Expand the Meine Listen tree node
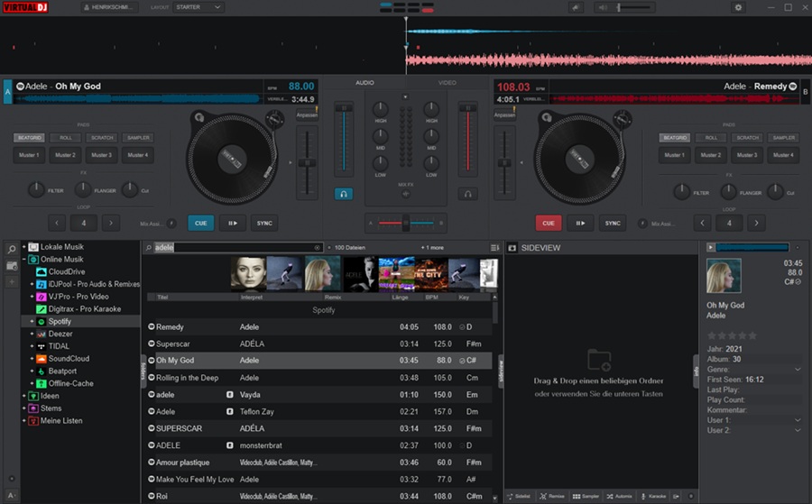The image size is (812, 504). 23,421
